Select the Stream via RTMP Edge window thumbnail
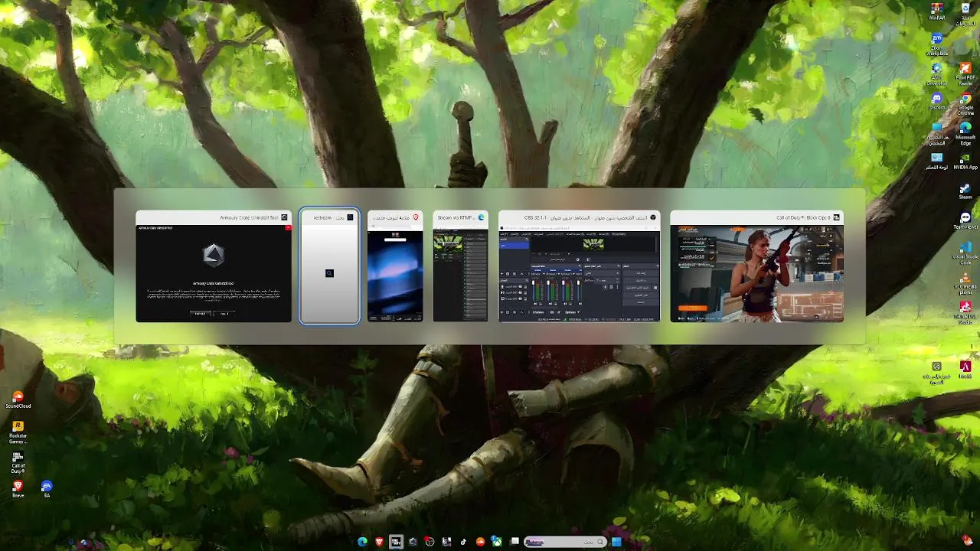Image resolution: width=980 pixels, height=551 pixels. 460,266
